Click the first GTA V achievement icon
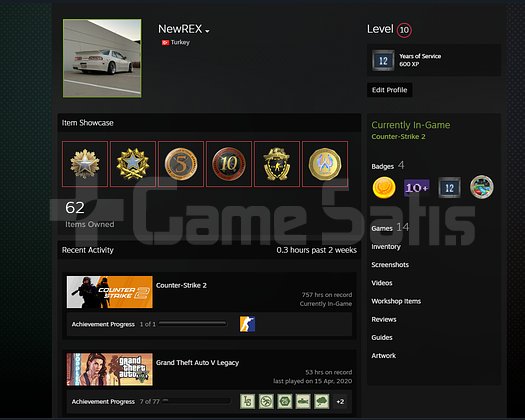The width and height of the screenshot is (525, 420). pos(247,401)
